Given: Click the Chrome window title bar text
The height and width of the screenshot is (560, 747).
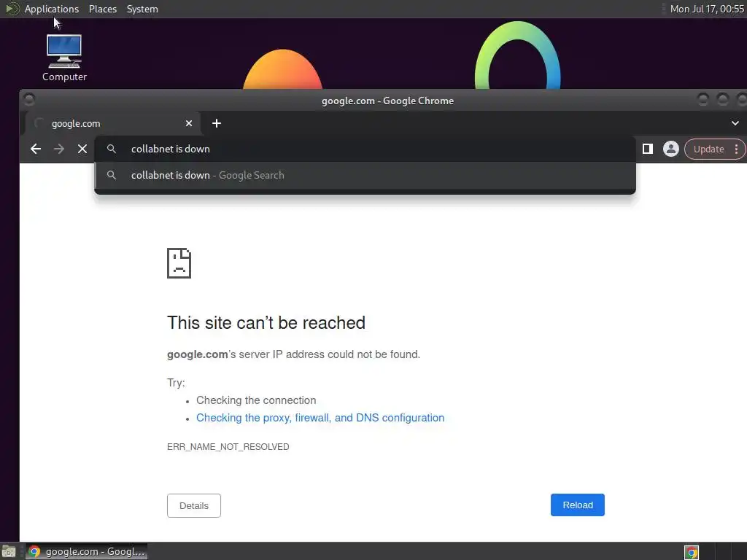Looking at the screenshot, I should (x=388, y=101).
